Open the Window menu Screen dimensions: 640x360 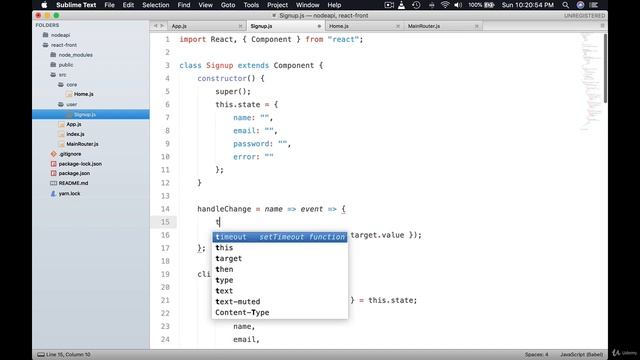coord(307,5)
